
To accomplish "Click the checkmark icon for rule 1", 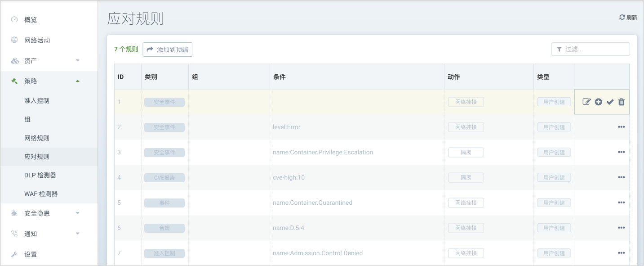I will [610, 102].
